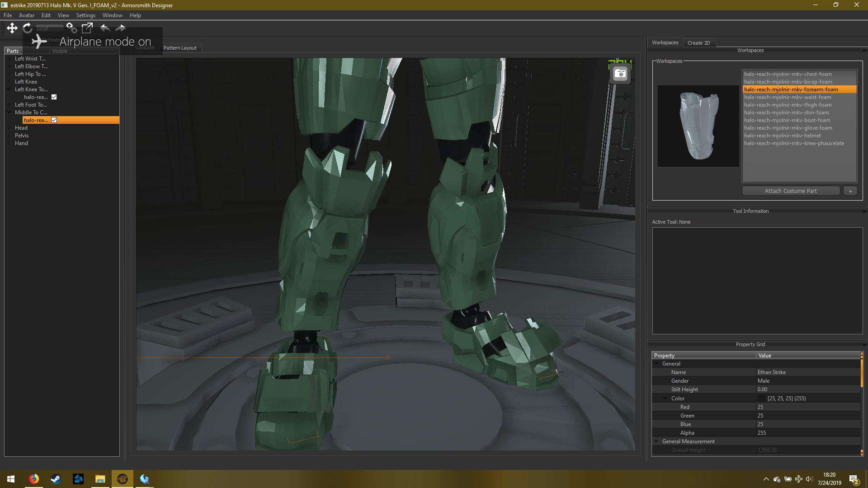
Task: Click the forearm part preview thumbnail
Action: pos(698,126)
